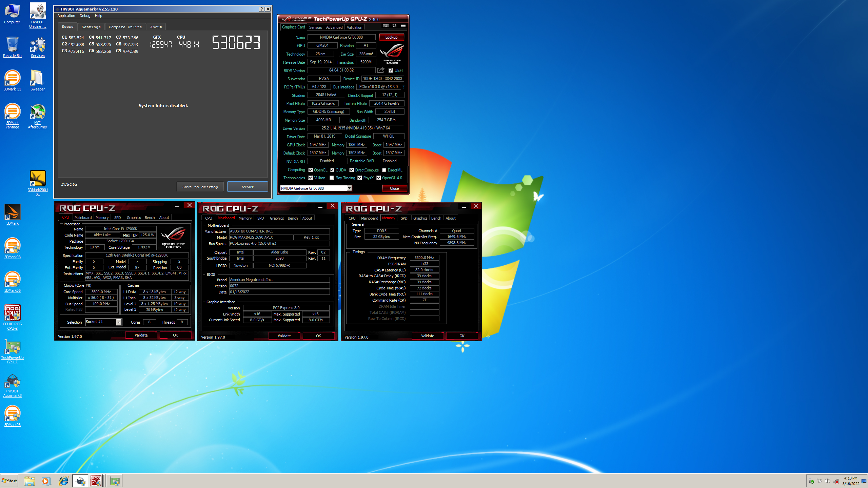Open CPUID ROG CPU-Z desktop shortcut

click(x=12, y=317)
